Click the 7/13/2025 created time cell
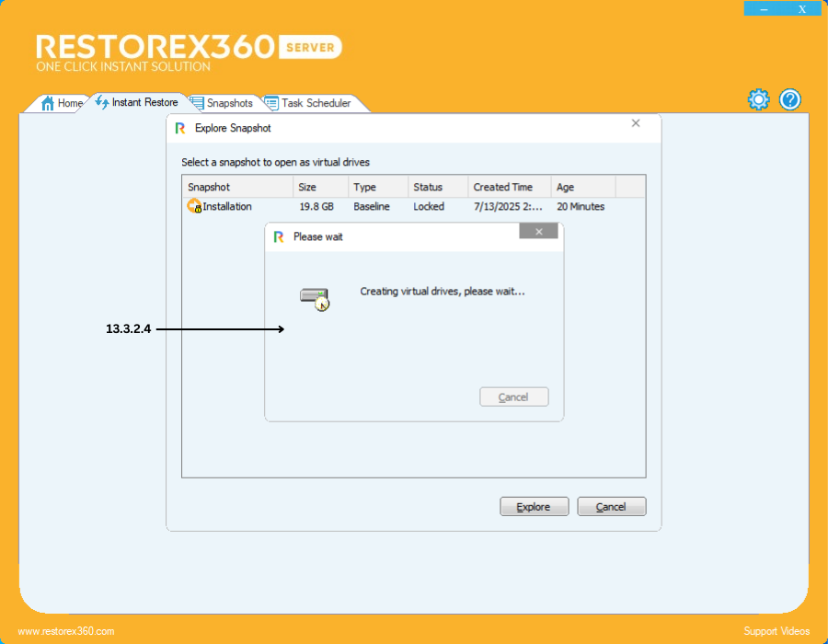 pyautogui.click(x=508, y=206)
